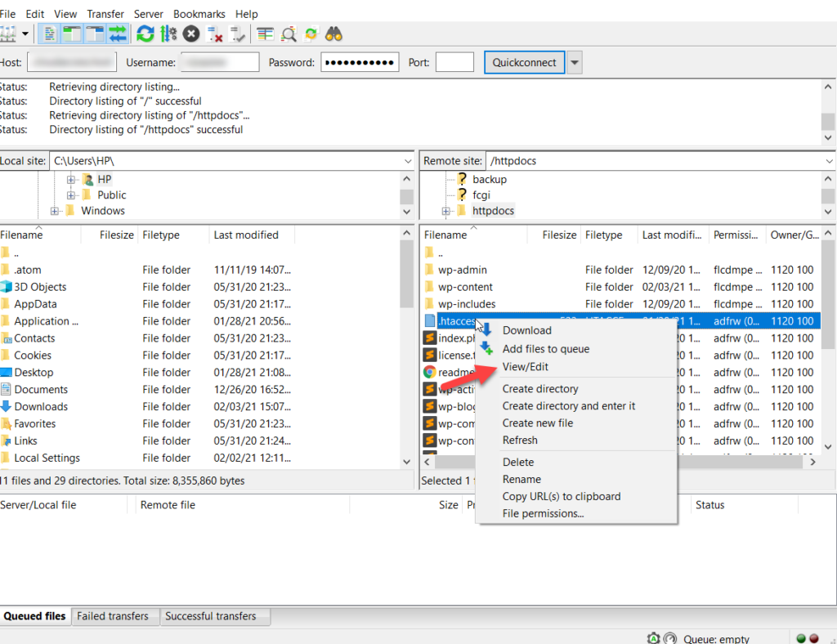Click the Port input field

pos(454,62)
